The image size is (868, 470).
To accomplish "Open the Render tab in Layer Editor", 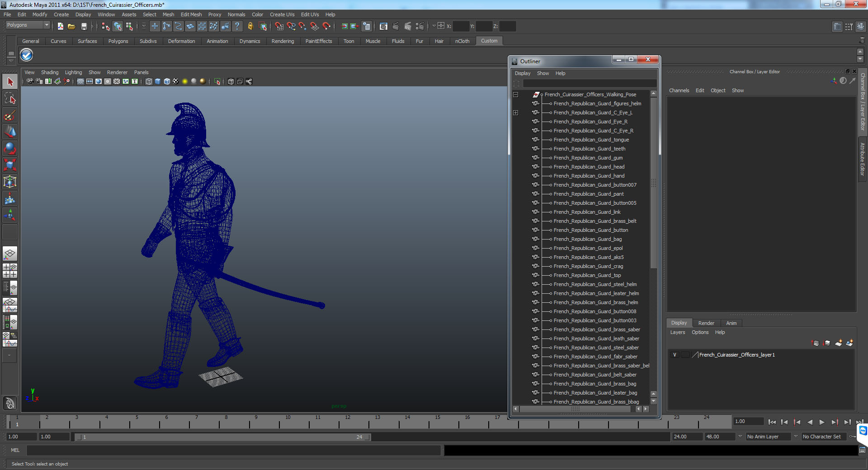I will [706, 323].
